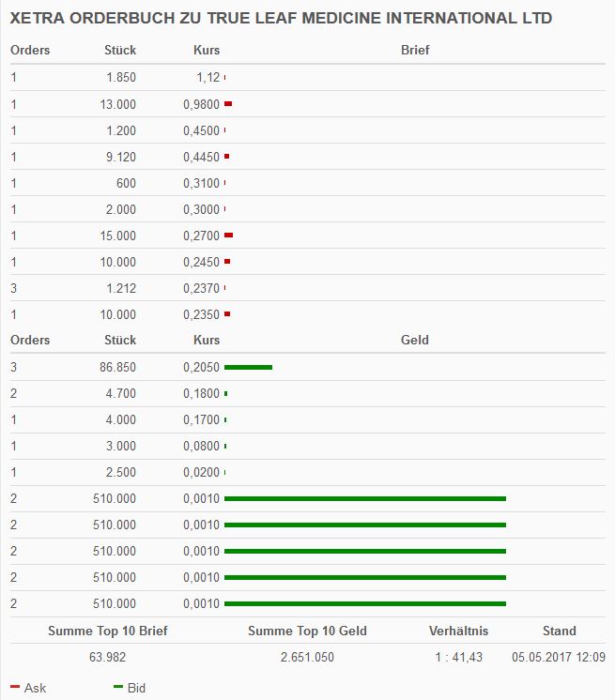Click the green Bid legend marker

click(x=117, y=688)
